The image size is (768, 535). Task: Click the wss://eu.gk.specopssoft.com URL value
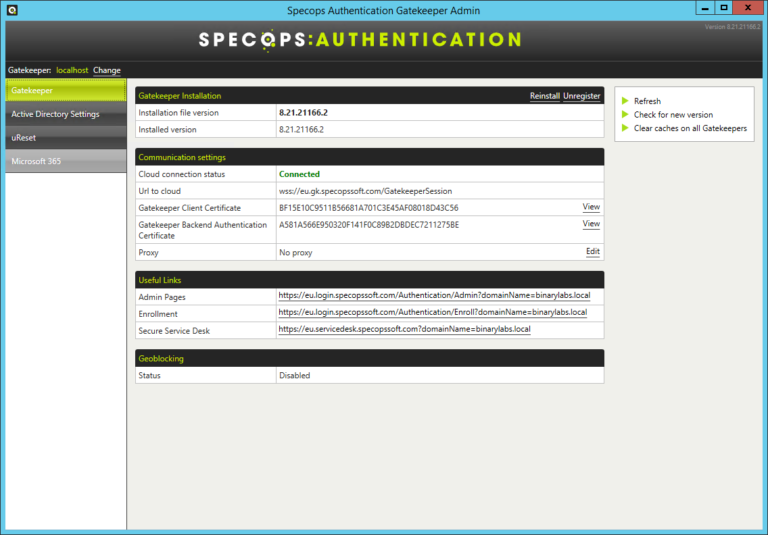point(365,191)
